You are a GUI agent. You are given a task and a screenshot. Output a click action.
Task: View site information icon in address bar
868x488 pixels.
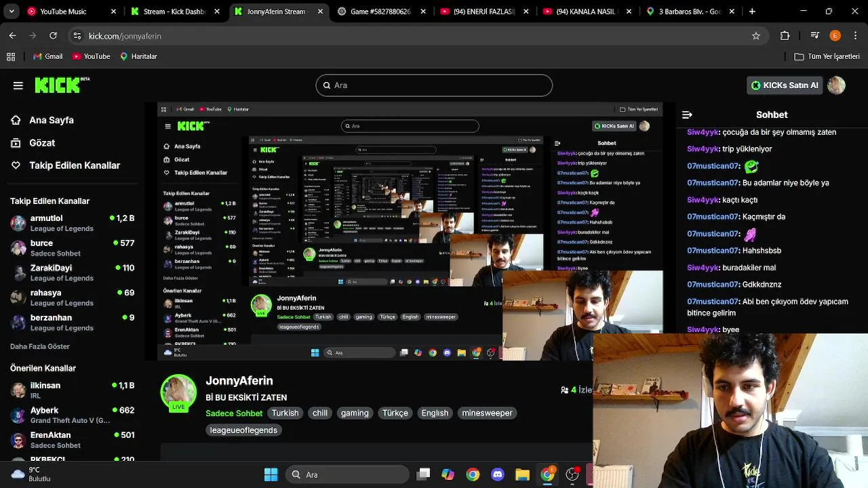pos(77,36)
